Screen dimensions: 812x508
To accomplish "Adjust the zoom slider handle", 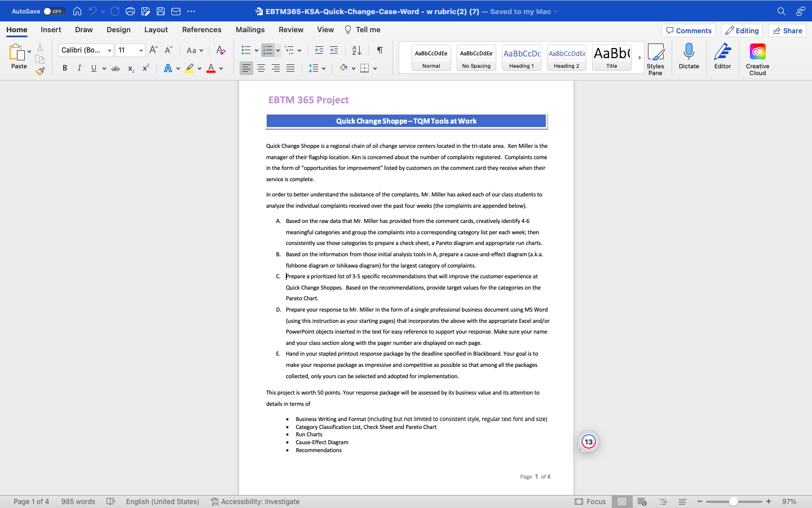I will pyautogui.click(x=734, y=501).
